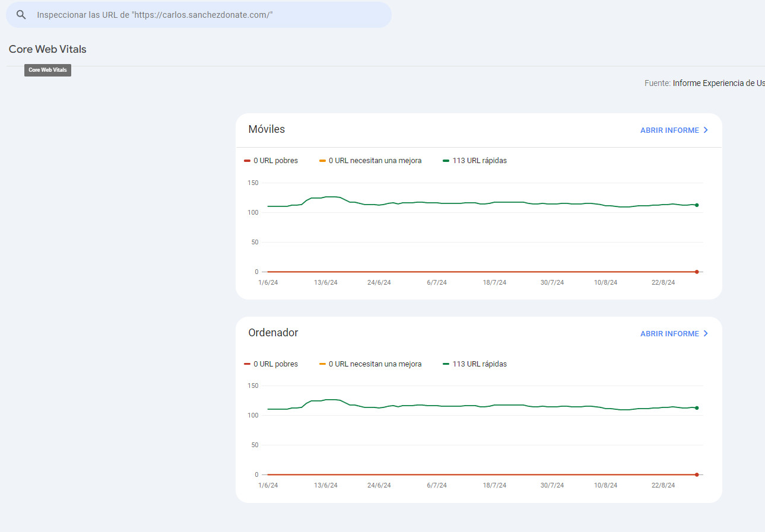Click red URL pobres marker in Ordenador
Screen dimensions: 765x532
click(247, 364)
